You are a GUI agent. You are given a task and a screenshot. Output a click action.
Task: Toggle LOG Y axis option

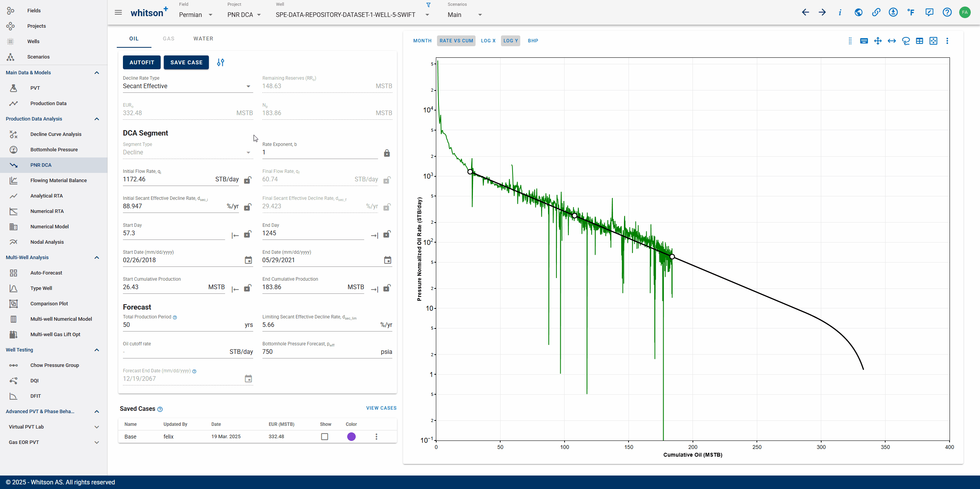coord(510,41)
